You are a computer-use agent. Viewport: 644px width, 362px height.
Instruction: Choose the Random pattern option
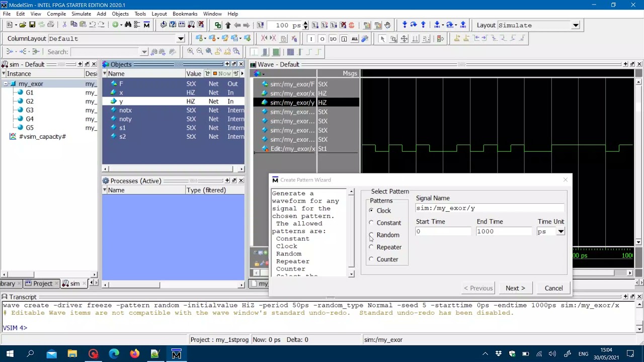point(371,235)
